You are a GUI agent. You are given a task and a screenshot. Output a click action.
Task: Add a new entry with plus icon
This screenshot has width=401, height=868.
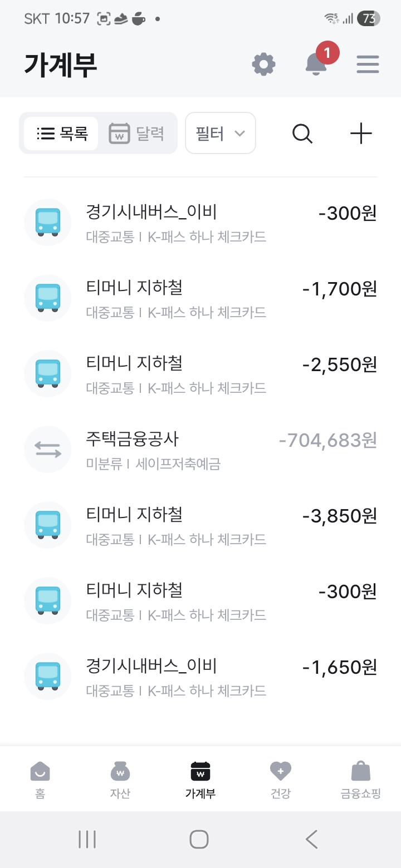(361, 134)
